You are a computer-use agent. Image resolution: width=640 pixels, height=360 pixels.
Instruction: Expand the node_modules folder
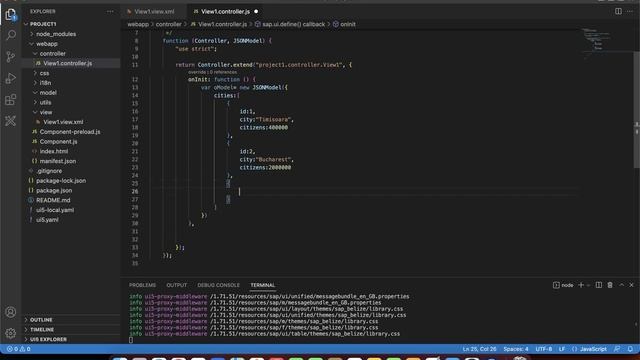click(x=56, y=34)
